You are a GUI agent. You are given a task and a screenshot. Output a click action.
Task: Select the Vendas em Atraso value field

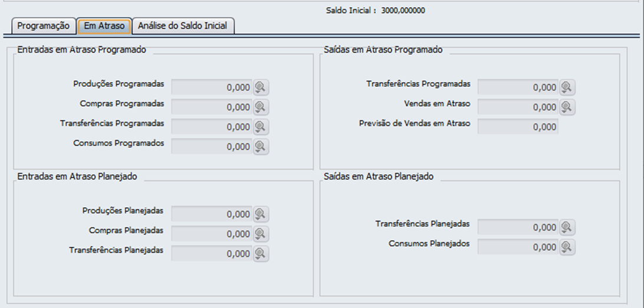pyautogui.click(x=517, y=107)
